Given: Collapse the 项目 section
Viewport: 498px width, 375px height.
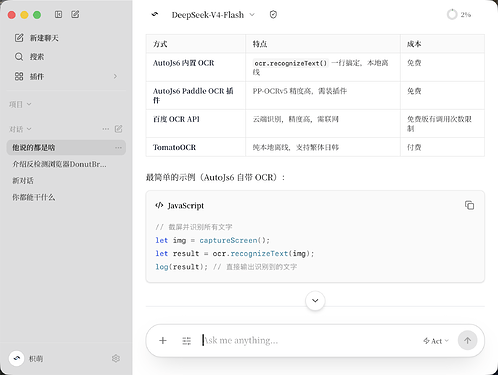Looking at the screenshot, I should coord(20,104).
